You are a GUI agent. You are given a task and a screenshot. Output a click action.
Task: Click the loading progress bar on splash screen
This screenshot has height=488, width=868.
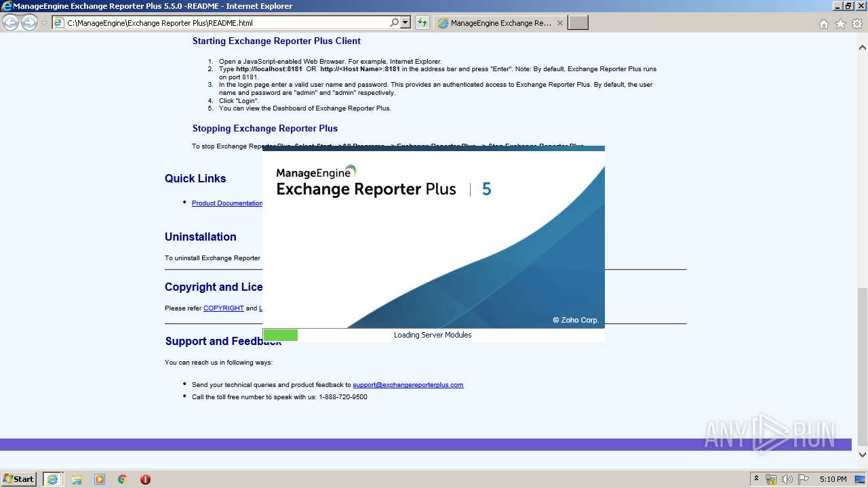pyautogui.click(x=433, y=335)
